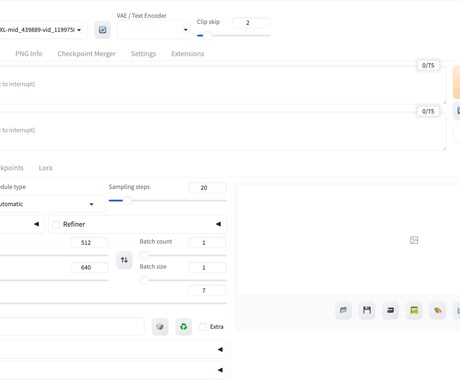Switch to the PNG Info tab
This screenshot has width=460, height=380.
click(x=29, y=54)
